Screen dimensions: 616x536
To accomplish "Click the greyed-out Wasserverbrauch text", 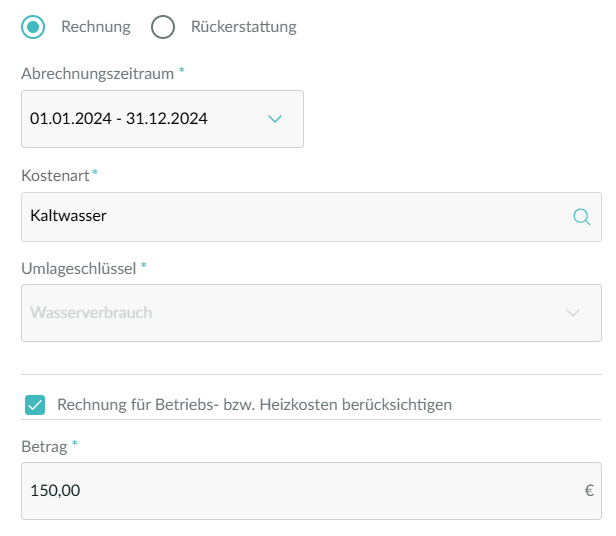I will [91, 312].
